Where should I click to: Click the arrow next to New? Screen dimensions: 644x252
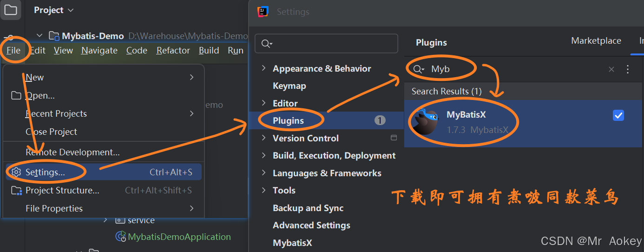tap(191, 77)
